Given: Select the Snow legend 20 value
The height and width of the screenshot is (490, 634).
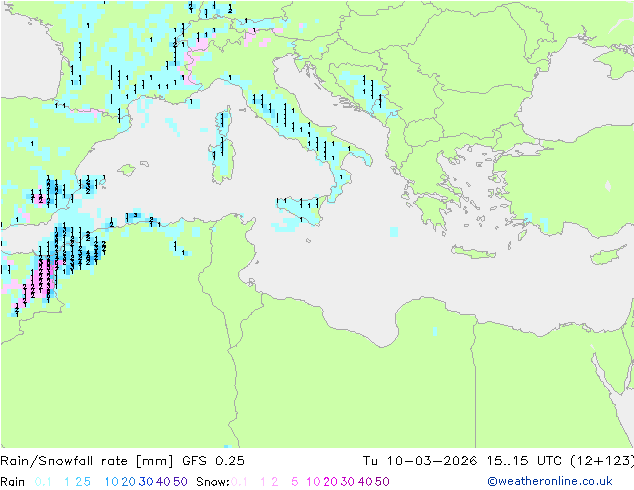Looking at the screenshot, I should coord(330,482).
